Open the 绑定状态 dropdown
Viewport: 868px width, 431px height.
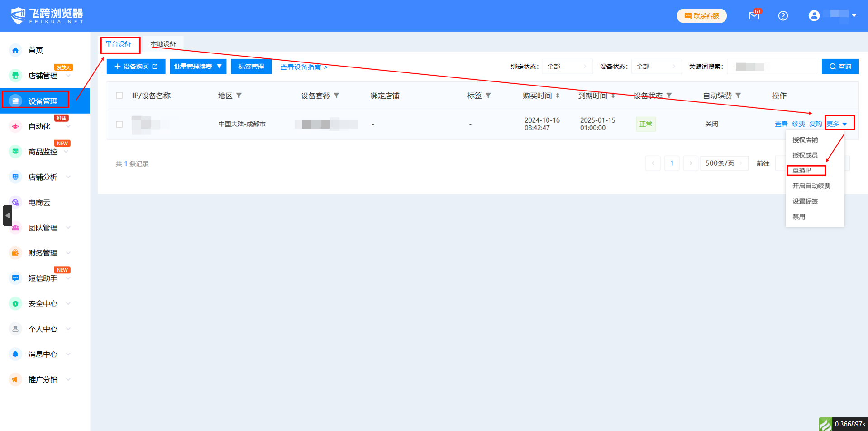click(568, 67)
